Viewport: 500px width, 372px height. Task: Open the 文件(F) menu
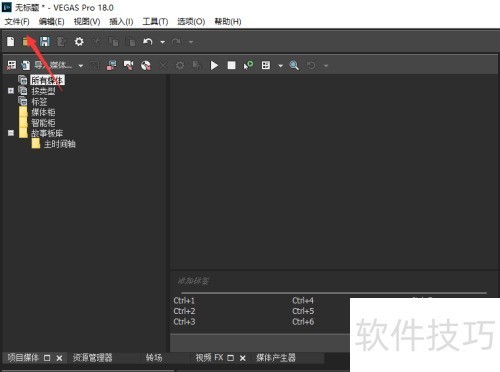(17, 22)
